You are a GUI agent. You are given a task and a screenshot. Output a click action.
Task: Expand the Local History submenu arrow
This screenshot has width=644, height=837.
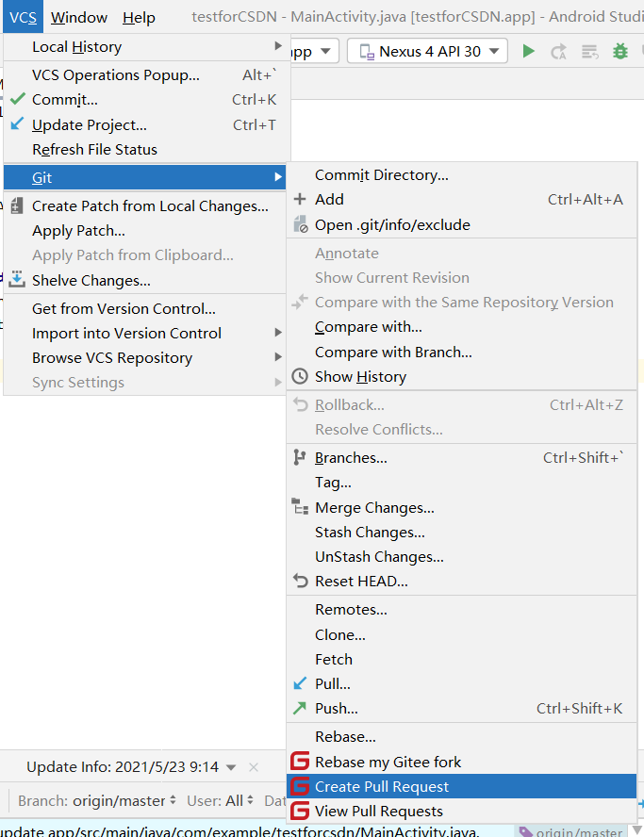click(x=277, y=46)
